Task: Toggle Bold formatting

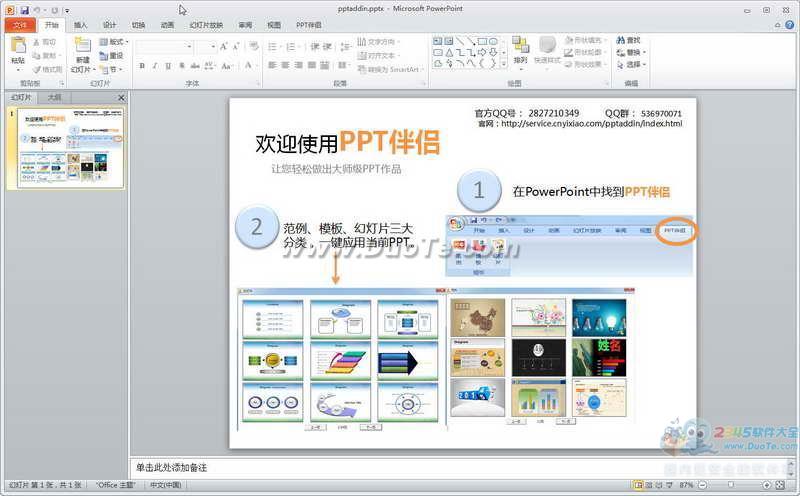Action: pyautogui.click(x=142, y=66)
